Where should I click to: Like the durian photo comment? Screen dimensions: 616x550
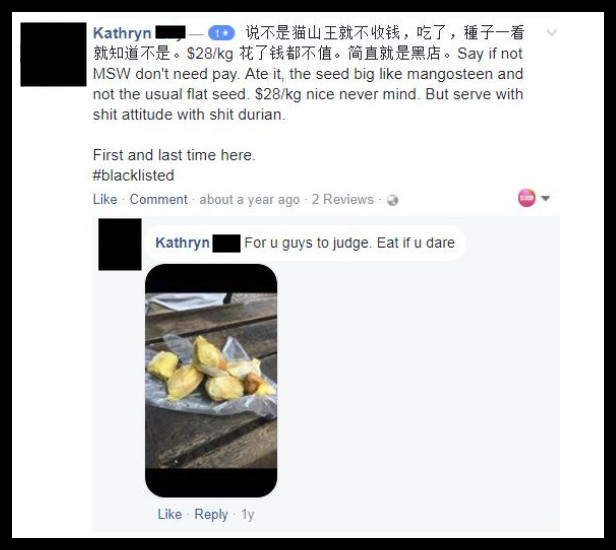click(170, 514)
